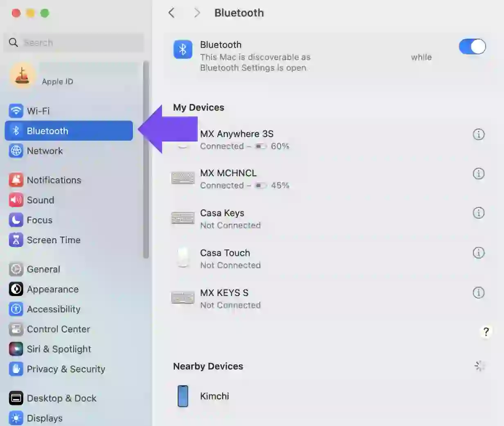This screenshot has height=426, width=504.
Task: Select Bluetooth icon in the sidebar
Action: point(16,131)
